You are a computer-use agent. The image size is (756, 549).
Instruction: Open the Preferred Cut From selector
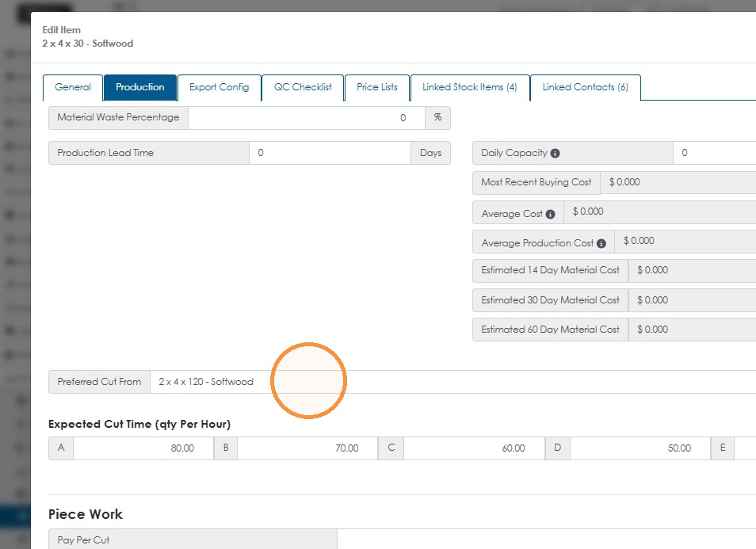click(x=453, y=382)
